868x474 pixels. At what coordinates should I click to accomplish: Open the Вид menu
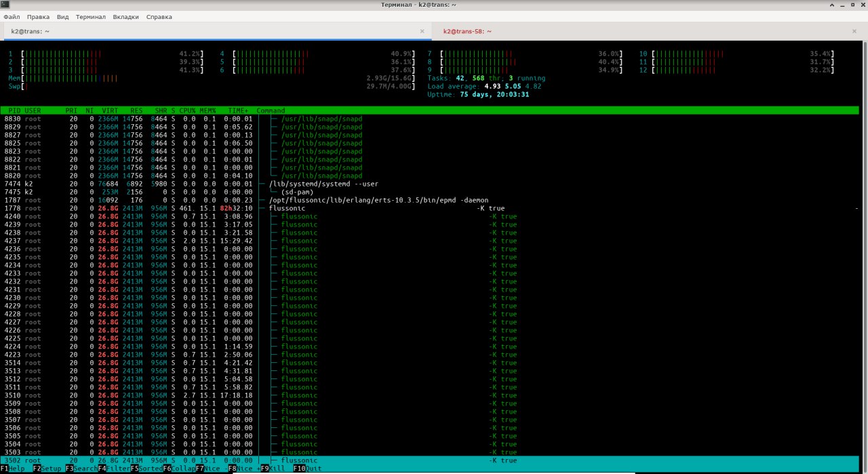[x=62, y=16]
